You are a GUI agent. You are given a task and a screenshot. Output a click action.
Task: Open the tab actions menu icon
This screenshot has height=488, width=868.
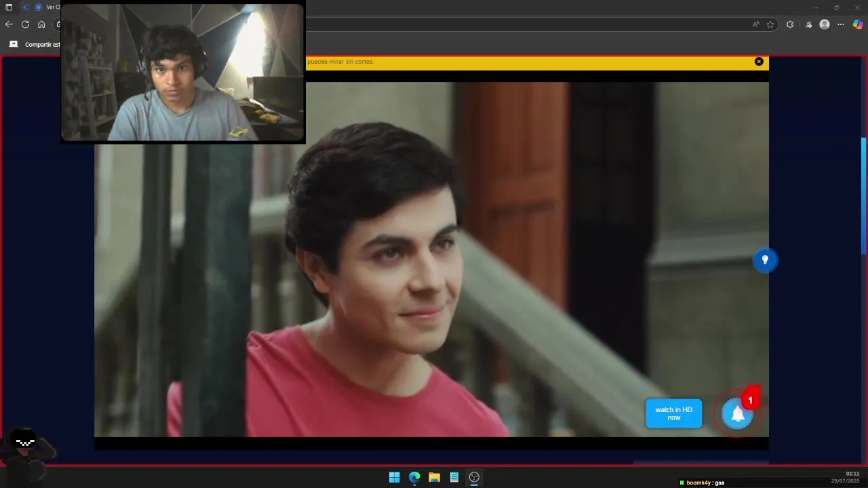9,7
